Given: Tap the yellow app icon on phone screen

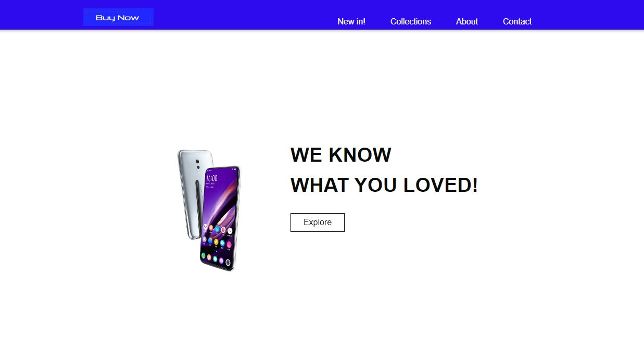Looking at the screenshot, I should (216, 242).
